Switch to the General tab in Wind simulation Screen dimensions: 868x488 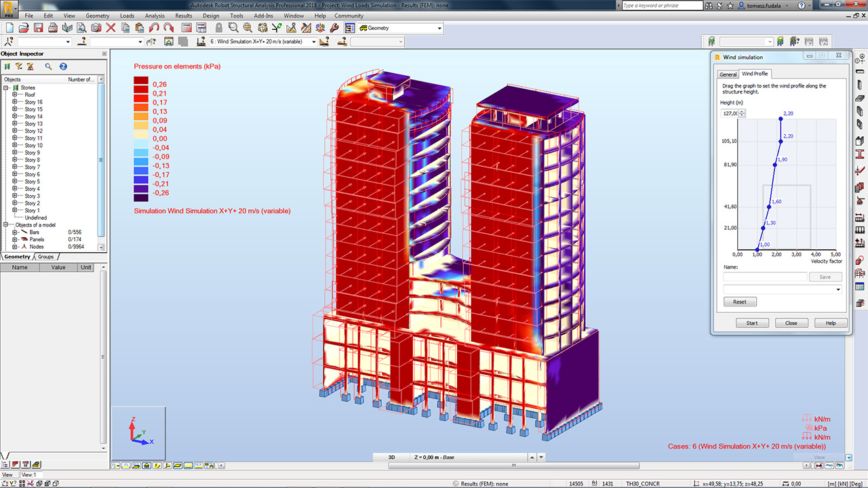728,74
